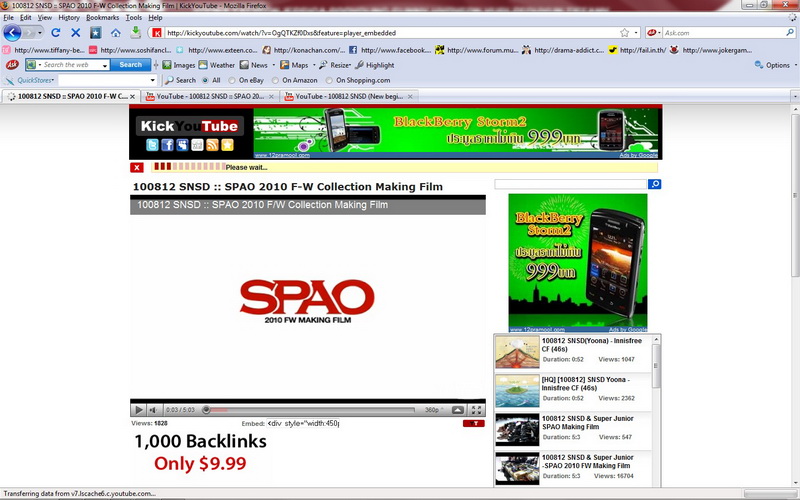800x500 pixels.
Task: Expand the Resize dropdown in the Ask toolbar
Action: [x=351, y=65]
